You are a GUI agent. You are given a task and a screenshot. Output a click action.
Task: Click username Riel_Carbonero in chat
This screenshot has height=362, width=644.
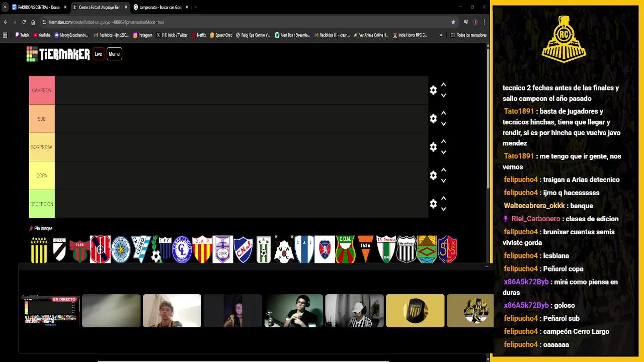(x=536, y=219)
